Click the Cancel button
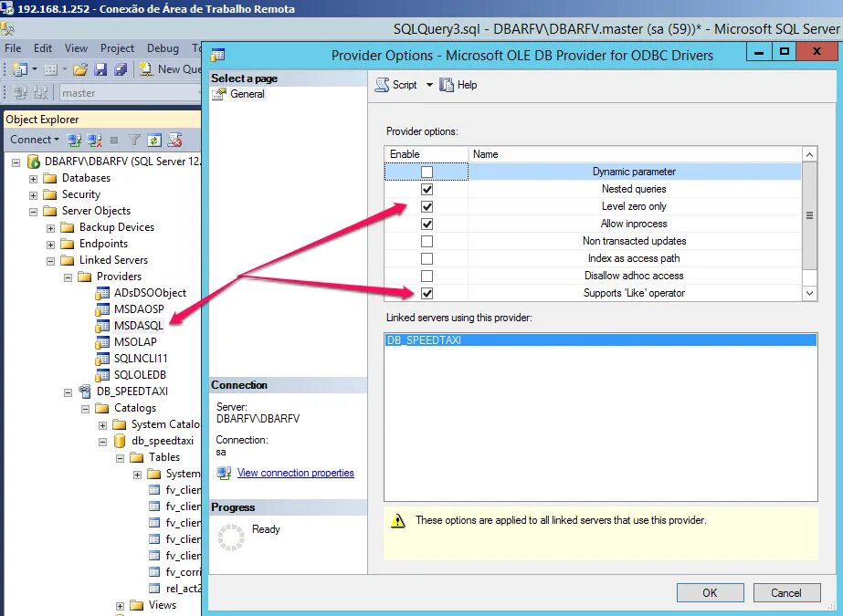Image resolution: width=843 pixels, height=616 pixels. tap(786, 593)
